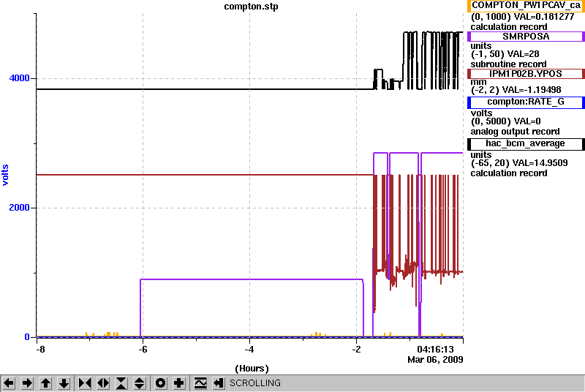Click the return-to-scrolling arrow icon
585x392 pixels.
[x=219, y=383]
